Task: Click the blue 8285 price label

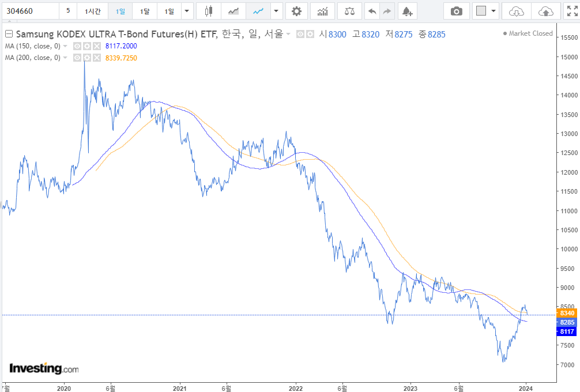Action: click(567, 322)
